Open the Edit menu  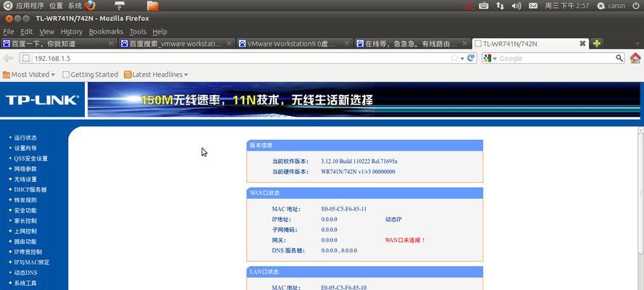tap(26, 32)
